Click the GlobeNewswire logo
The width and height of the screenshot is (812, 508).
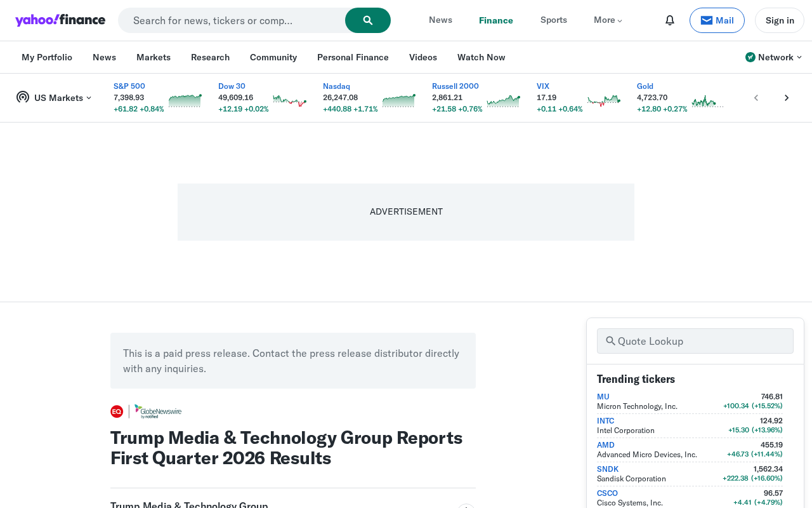point(158,411)
